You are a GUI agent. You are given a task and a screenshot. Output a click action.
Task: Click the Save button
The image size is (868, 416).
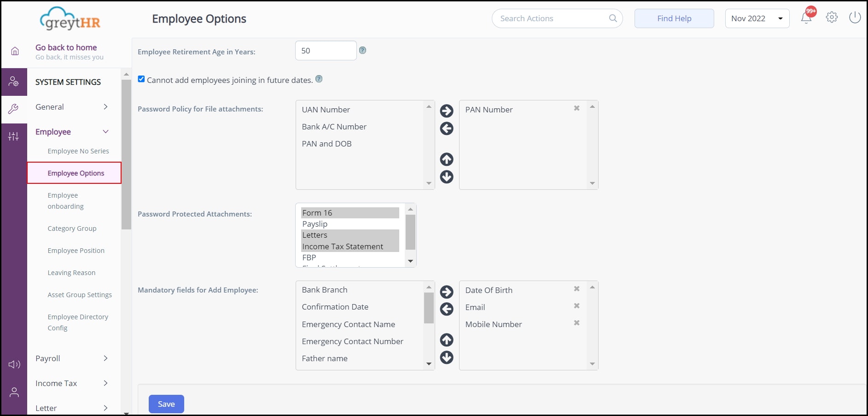click(x=166, y=404)
